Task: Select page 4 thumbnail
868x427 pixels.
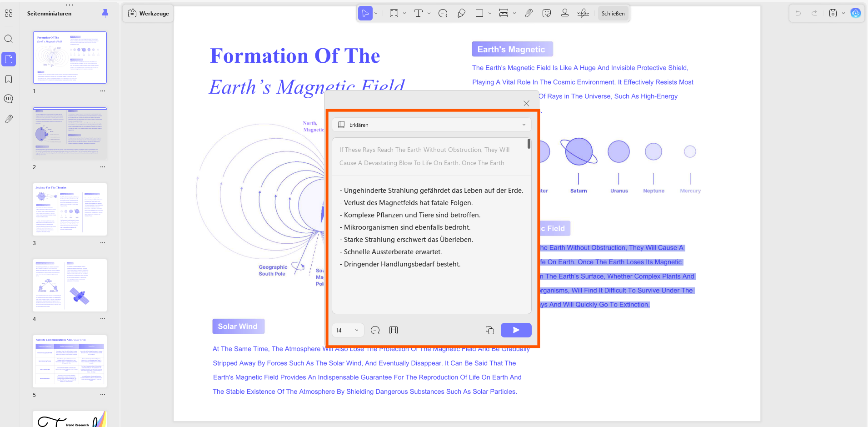Action: coord(70,285)
